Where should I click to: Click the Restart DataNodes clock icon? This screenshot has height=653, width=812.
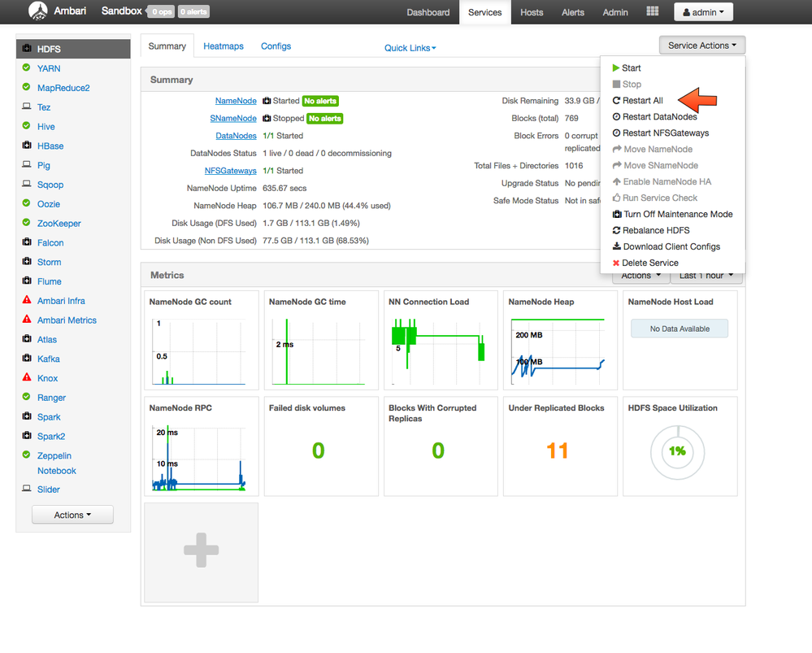point(616,116)
